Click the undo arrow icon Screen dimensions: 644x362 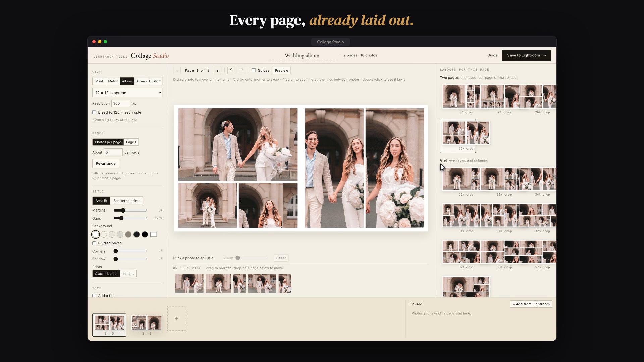point(231,71)
